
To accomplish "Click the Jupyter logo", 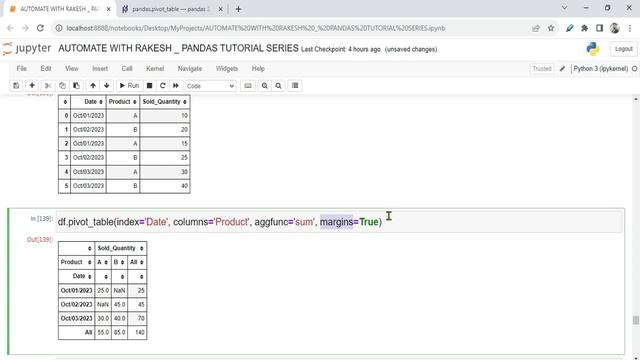I will (27, 49).
